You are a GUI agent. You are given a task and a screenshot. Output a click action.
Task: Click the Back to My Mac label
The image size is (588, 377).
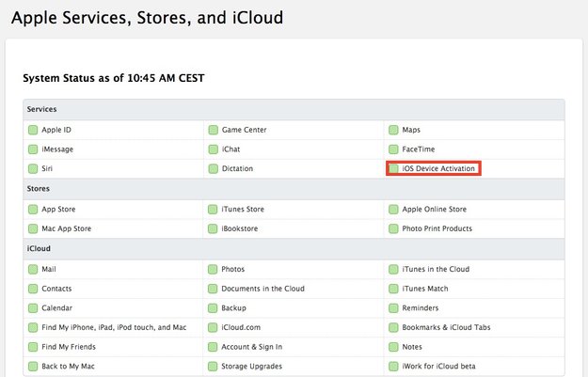click(x=68, y=366)
